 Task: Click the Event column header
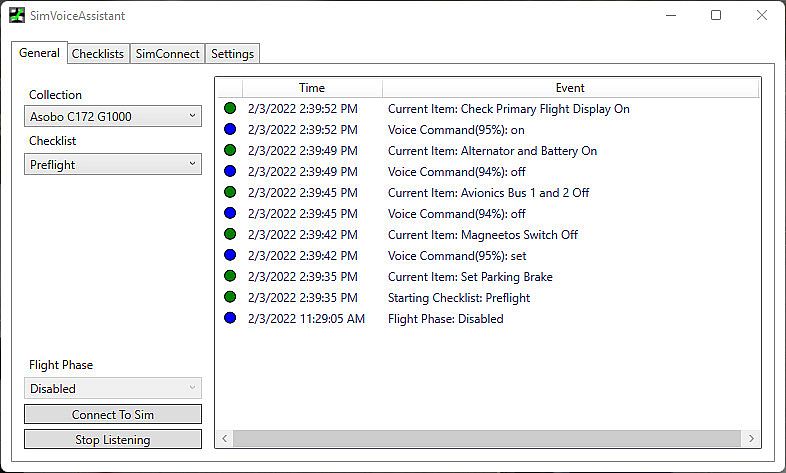tap(570, 88)
